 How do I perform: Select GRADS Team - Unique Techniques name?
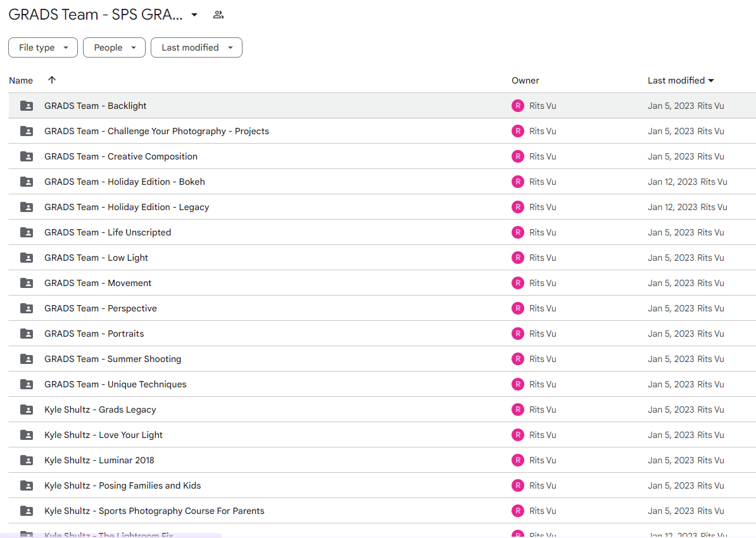pyautogui.click(x=116, y=384)
